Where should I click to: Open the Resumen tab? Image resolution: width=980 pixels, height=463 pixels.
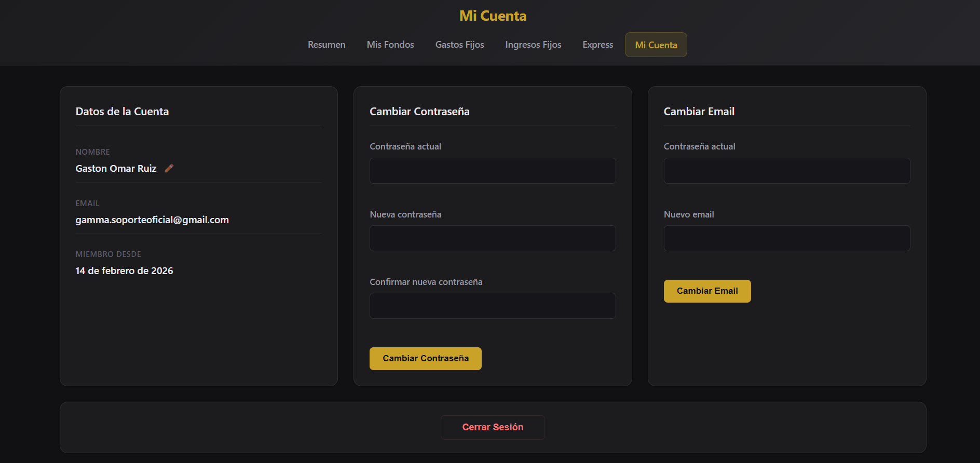(326, 45)
